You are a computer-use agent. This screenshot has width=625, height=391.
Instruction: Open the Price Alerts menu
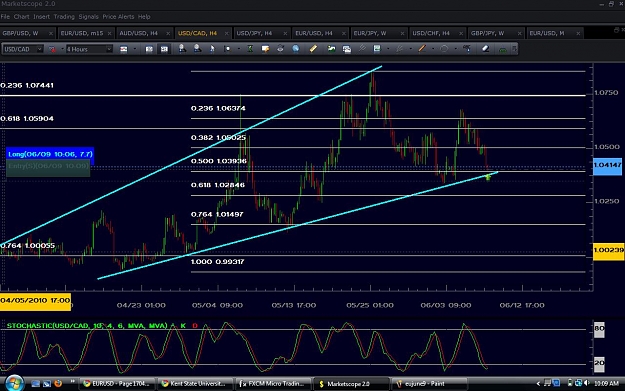118,17
